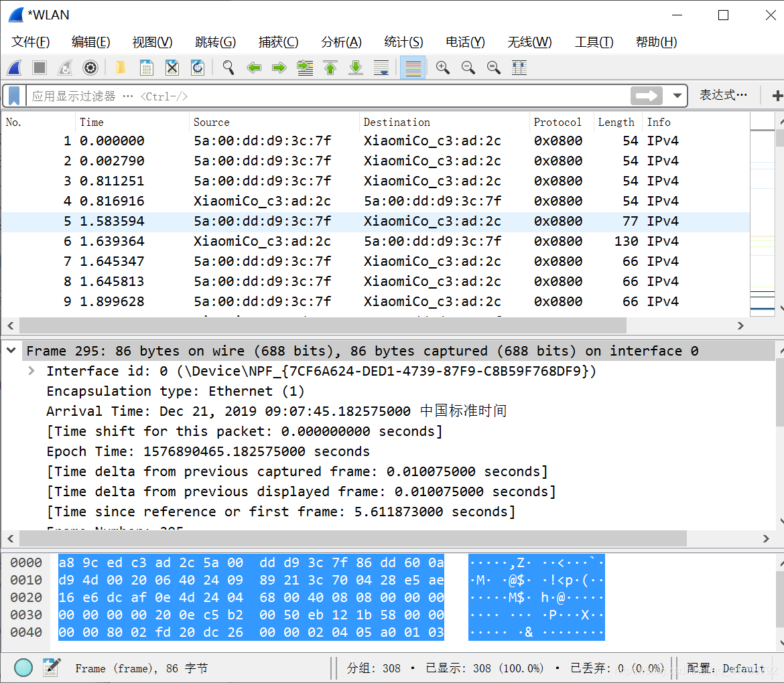Open the 视图(V) menu
784x683 pixels.
click(x=152, y=42)
